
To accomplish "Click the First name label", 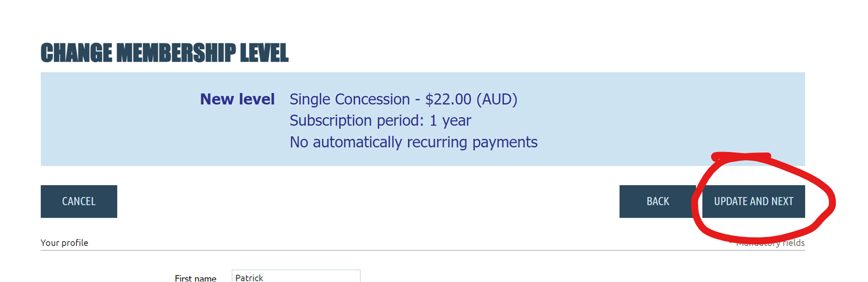I will pos(195,278).
